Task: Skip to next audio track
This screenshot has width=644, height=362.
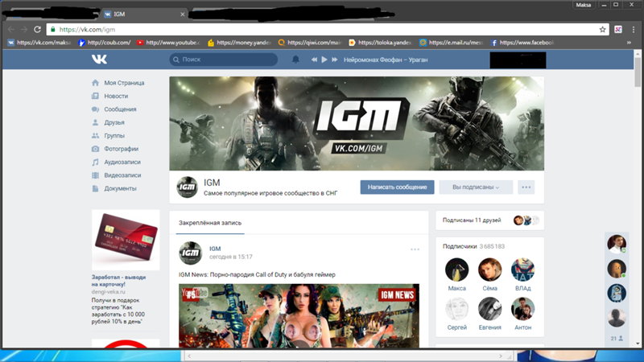Action: pyautogui.click(x=334, y=60)
